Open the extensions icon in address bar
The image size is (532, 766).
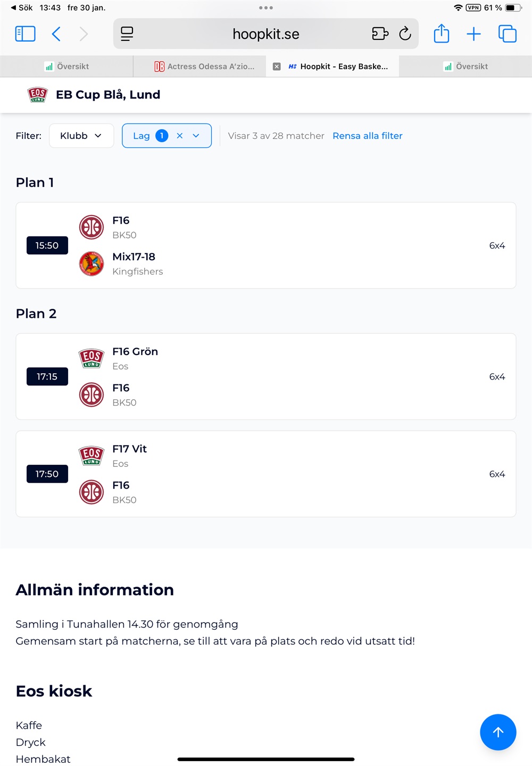click(380, 34)
